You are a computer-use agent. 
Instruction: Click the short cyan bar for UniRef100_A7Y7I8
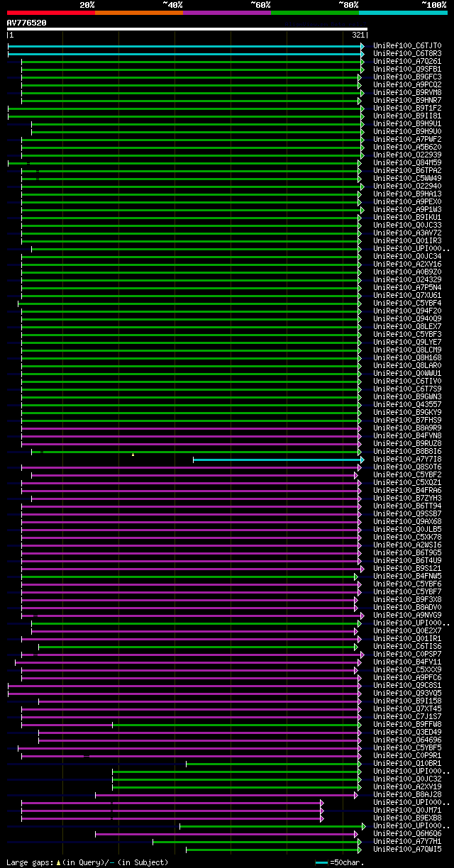[278, 460]
